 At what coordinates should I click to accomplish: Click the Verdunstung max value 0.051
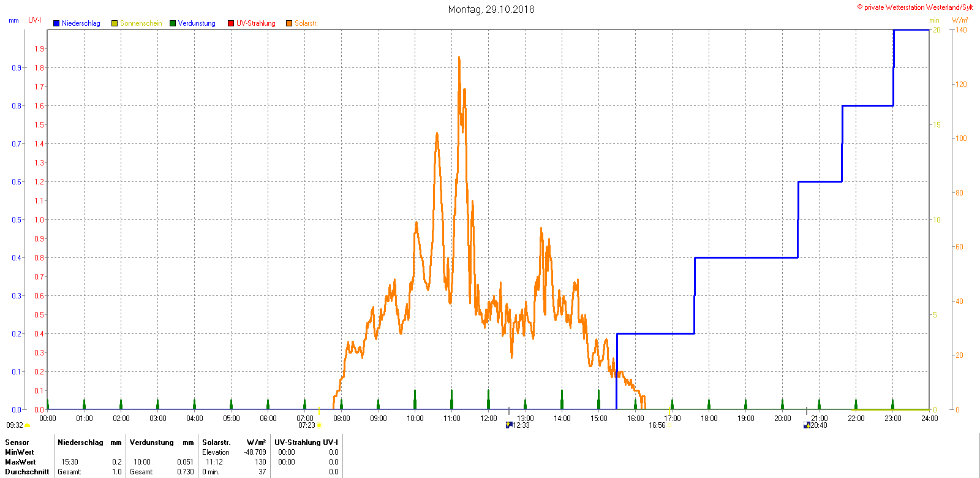(186, 462)
